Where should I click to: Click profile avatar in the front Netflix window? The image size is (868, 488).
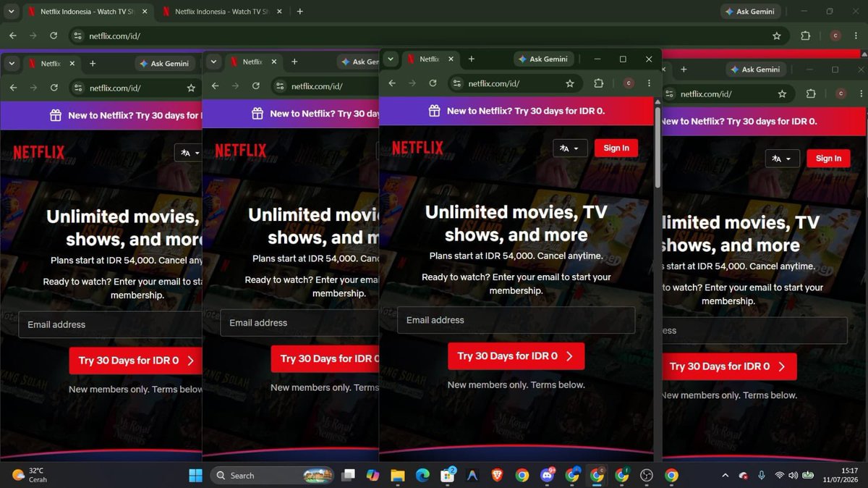click(629, 83)
